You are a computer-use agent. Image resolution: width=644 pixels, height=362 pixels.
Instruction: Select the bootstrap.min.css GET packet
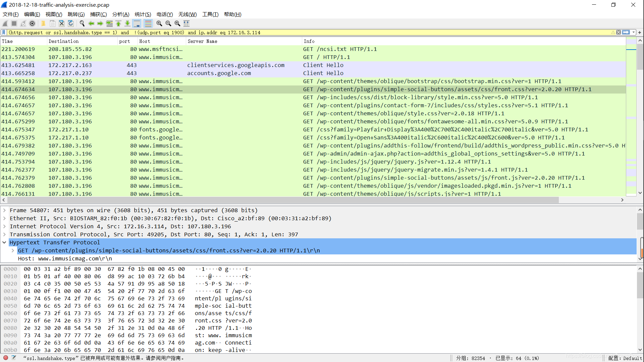(x=313, y=81)
